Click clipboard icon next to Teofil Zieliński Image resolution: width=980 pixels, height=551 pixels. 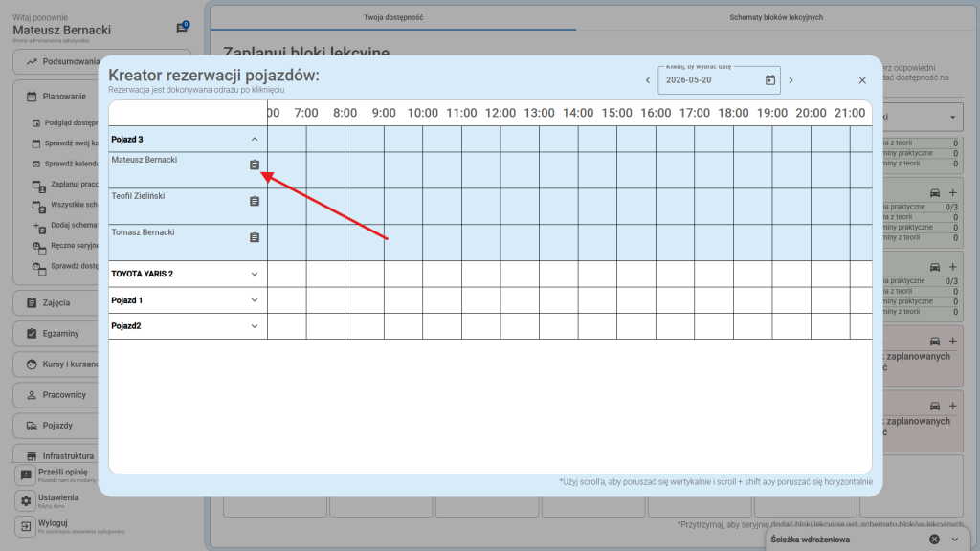tap(255, 201)
